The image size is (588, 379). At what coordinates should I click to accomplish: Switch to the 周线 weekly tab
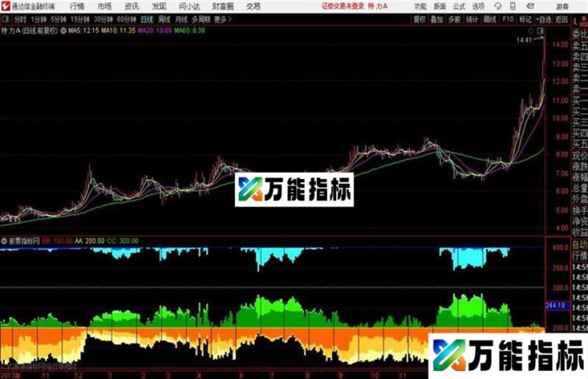[164, 20]
